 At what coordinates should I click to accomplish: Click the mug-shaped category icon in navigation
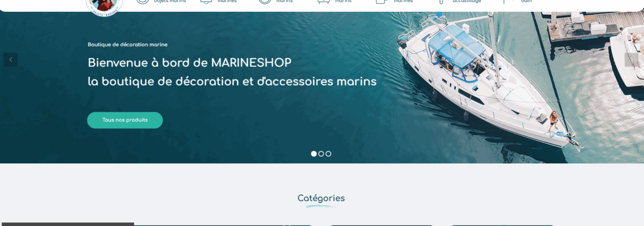pos(381,2)
